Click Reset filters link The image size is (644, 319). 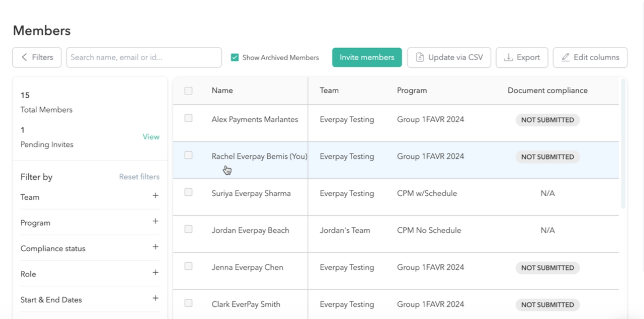139,177
